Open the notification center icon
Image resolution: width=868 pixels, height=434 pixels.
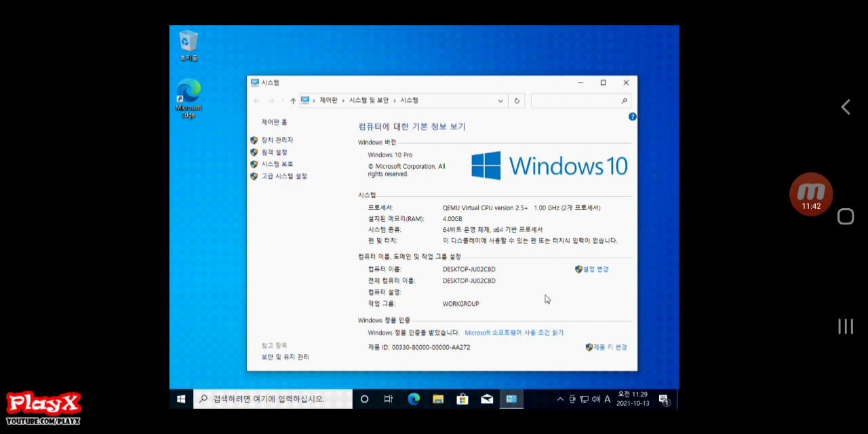point(664,399)
